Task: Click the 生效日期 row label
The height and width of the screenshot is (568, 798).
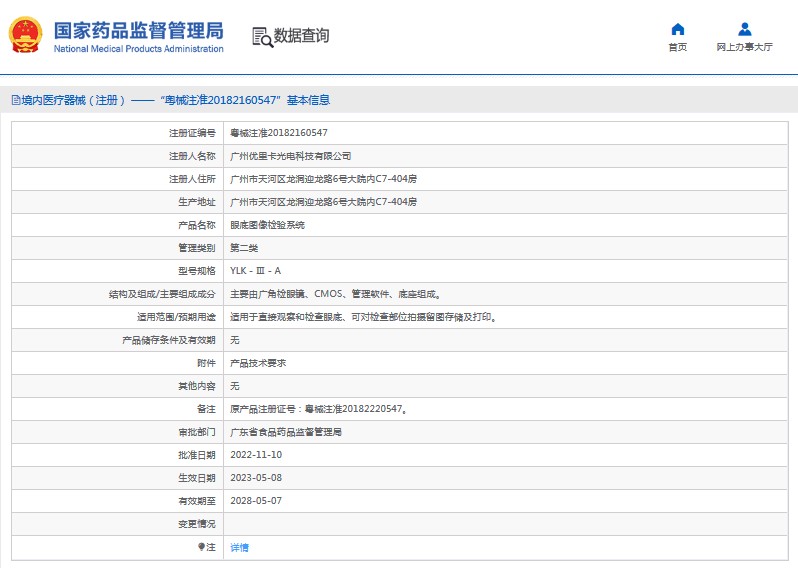Action: click(197, 478)
